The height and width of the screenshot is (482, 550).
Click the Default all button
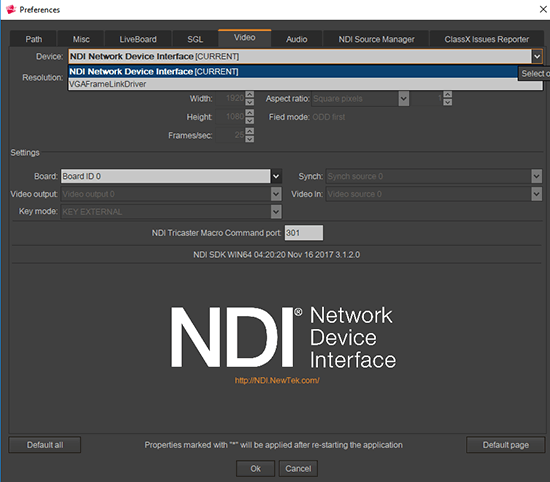(45, 445)
